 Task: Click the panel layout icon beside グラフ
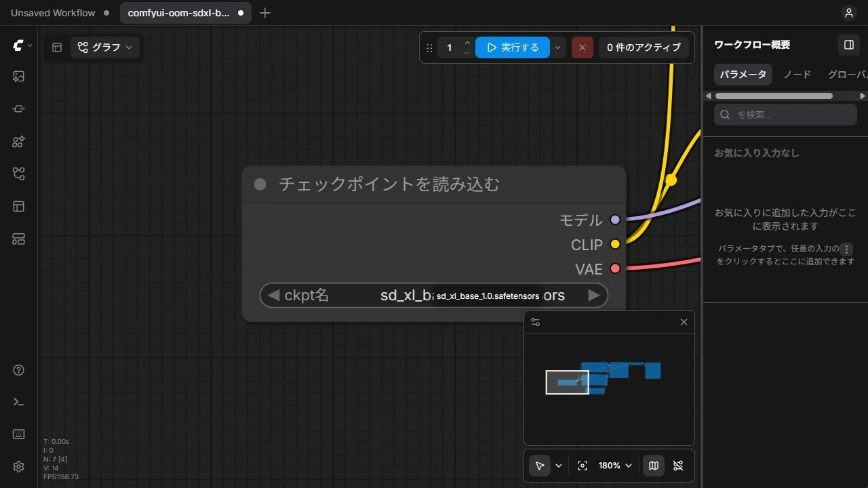[x=57, y=47]
